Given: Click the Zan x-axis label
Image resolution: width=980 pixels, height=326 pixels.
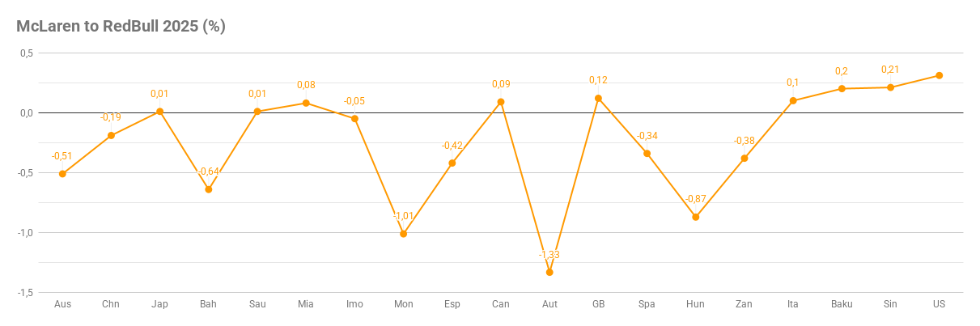Looking at the screenshot, I should coord(744,304).
